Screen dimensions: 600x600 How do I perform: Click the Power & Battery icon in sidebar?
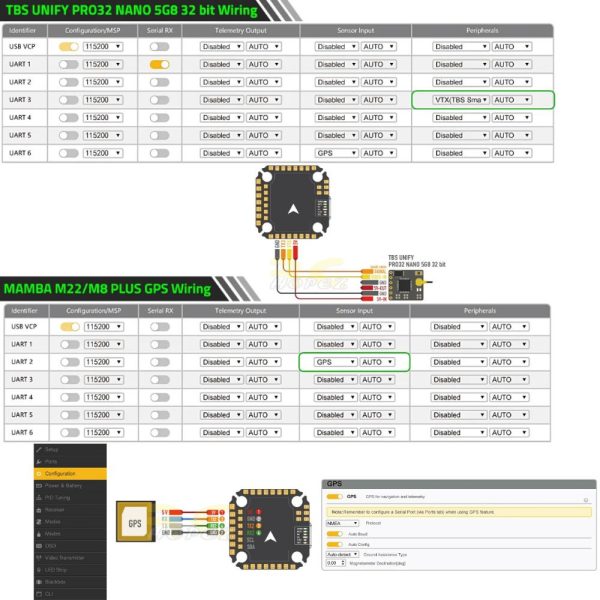[39, 486]
